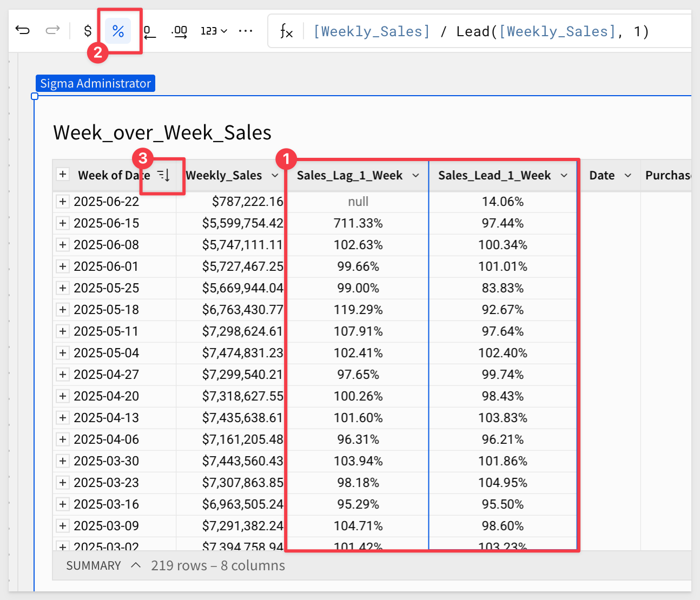Expand the 2025-05-18 week row

(x=63, y=310)
